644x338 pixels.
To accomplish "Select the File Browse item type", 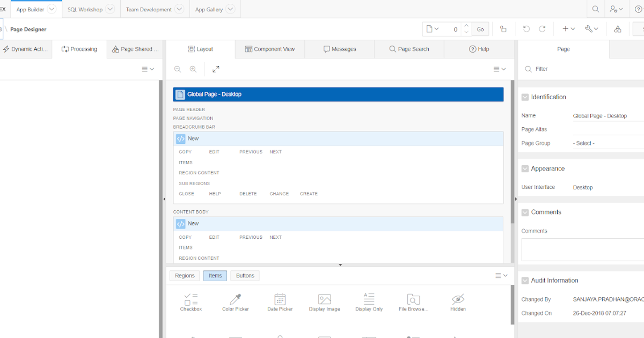I will pyautogui.click(x=413, y=302).
